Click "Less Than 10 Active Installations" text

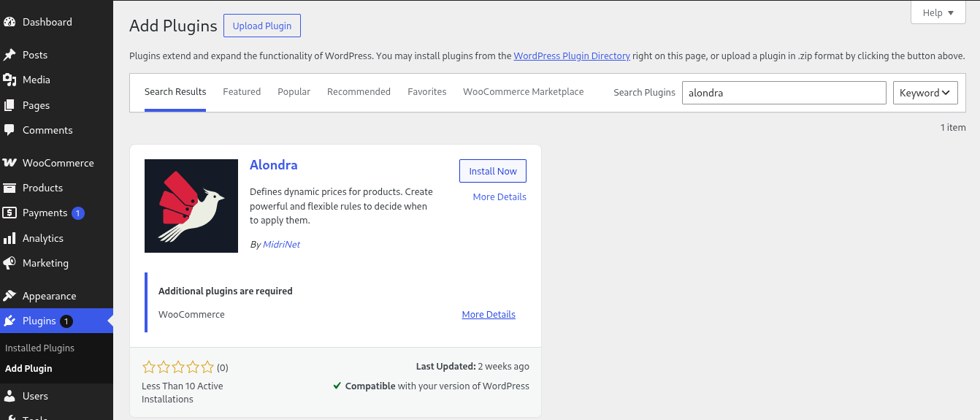tap(183, 393)
